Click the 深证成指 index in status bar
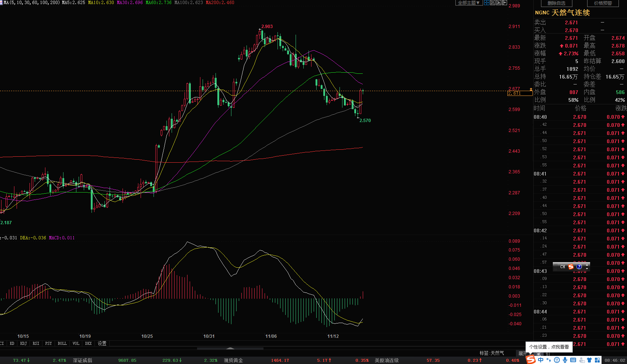Viewport: 627px width, 364px height. 82,360
